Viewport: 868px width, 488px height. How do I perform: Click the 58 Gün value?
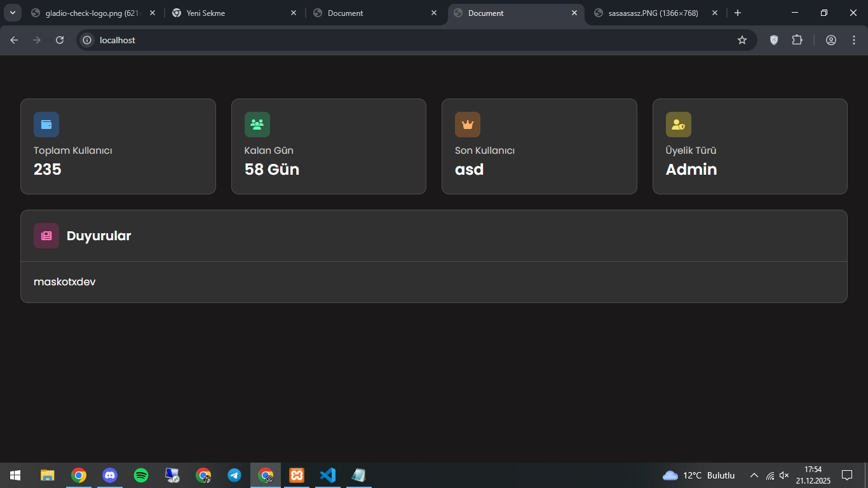[x=272, y=170]
